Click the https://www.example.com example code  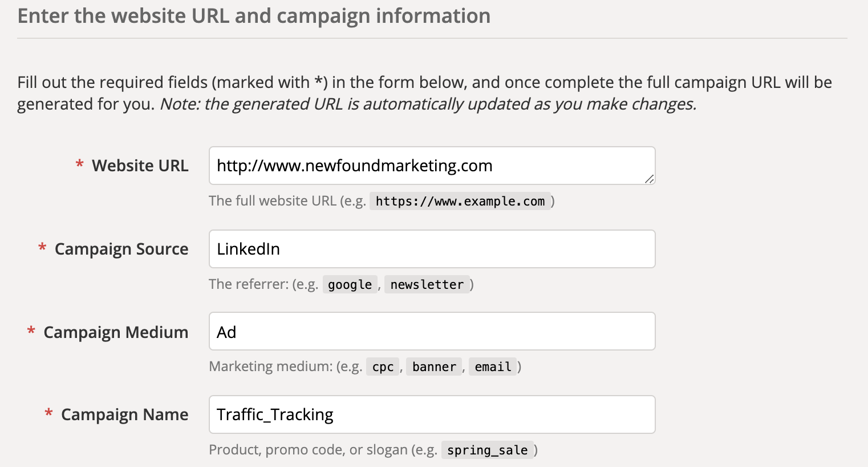pyautogui.click(x=460, y=201)
